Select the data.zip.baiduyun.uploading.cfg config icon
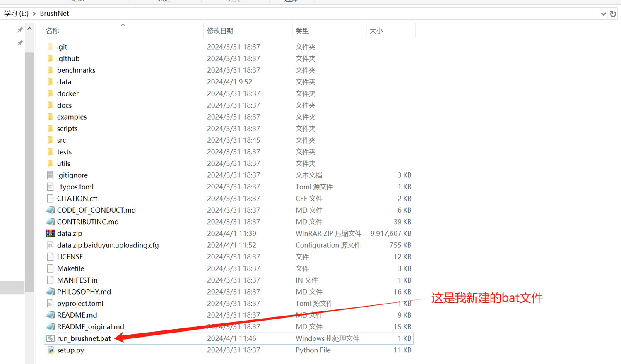The height and width of the screenshot is (364, 621). pyautogui.click(x=50, y=245)
